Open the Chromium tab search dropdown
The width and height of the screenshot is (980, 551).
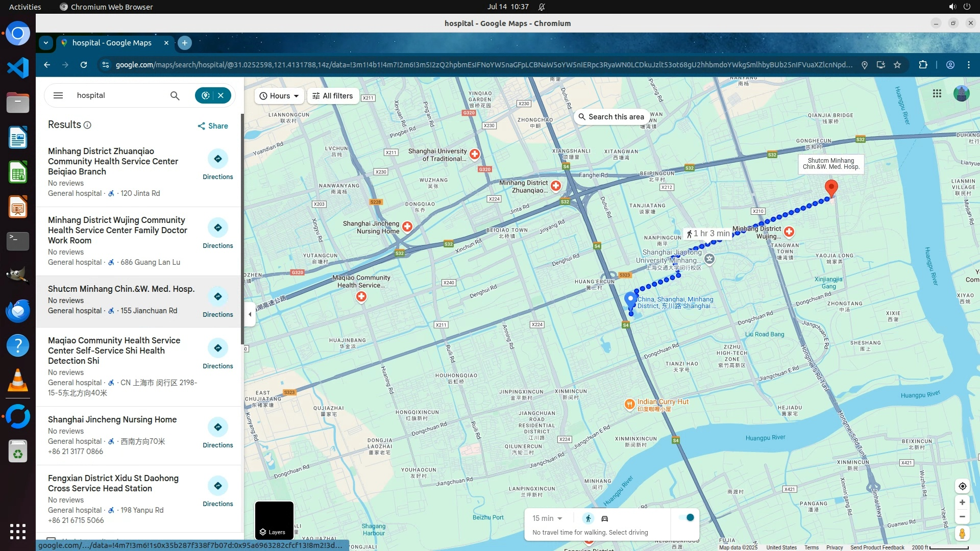[46, 43]
